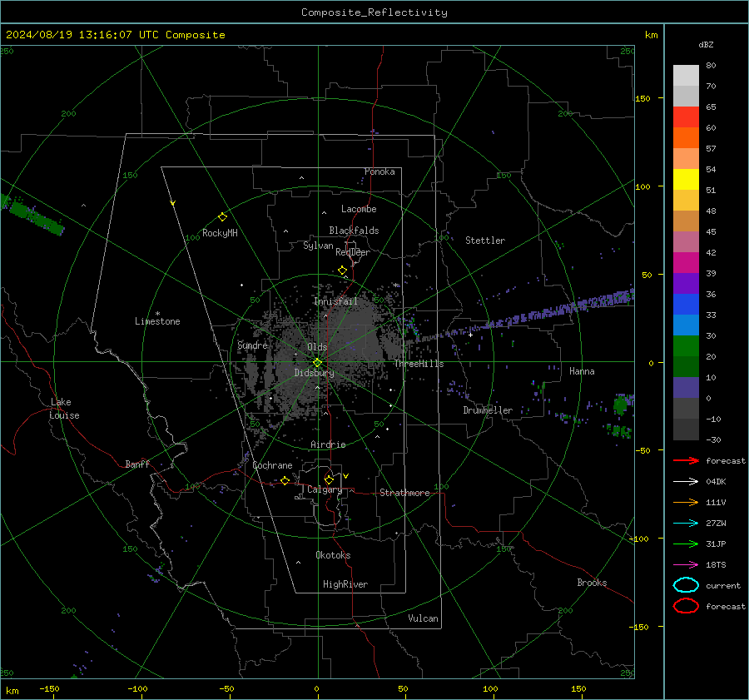Click the Brooks map label
The height and width of the screenshot is (700, 749).
592,583
